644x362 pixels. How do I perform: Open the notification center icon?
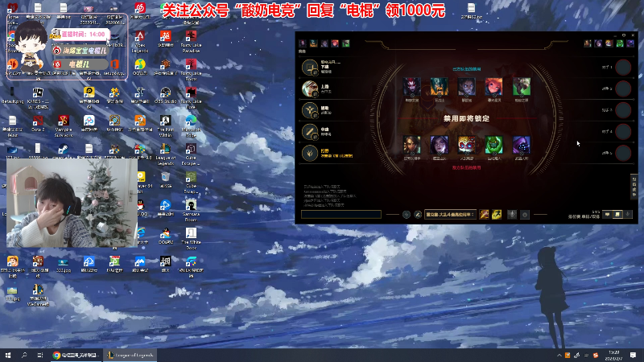(x=633, y=355)
